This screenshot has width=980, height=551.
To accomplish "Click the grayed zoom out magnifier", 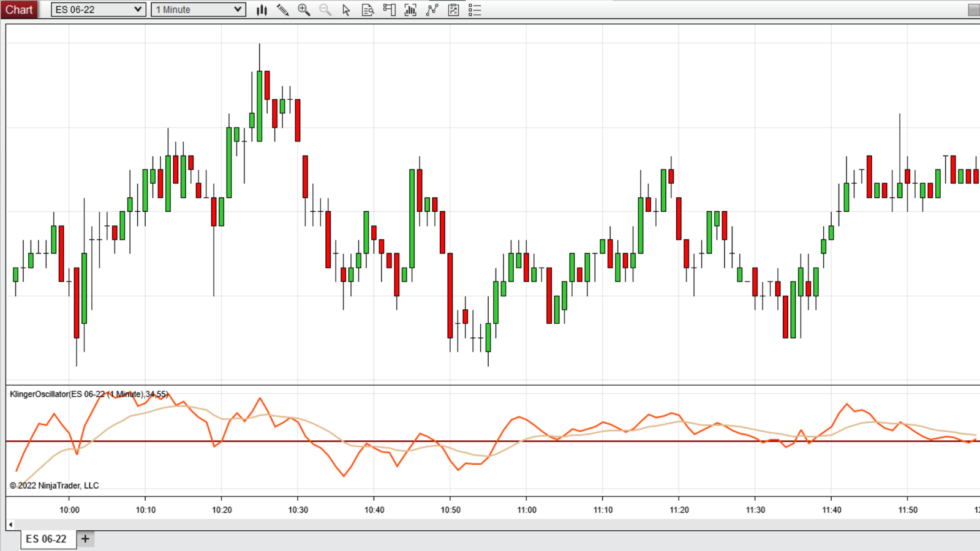I will [325, 10].
